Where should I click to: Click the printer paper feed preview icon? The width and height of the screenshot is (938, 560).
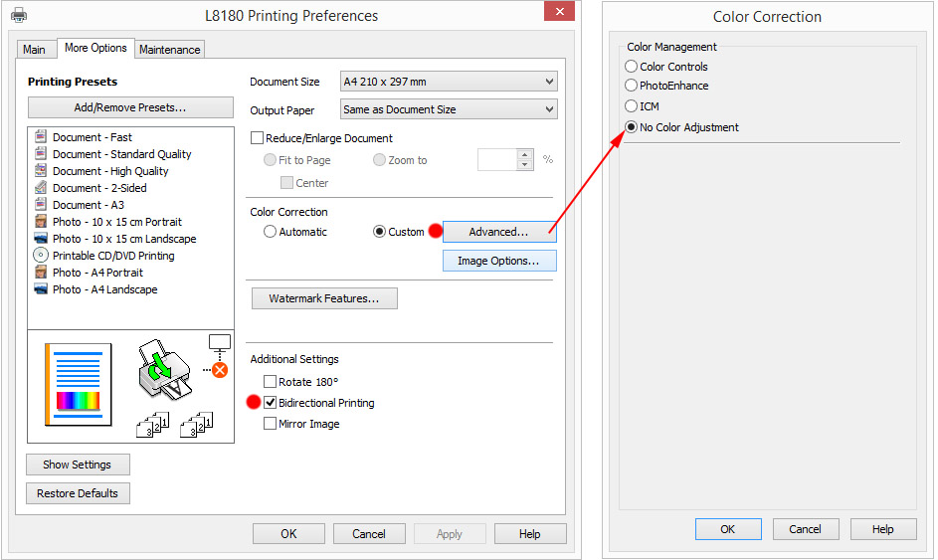coord(162,373)
